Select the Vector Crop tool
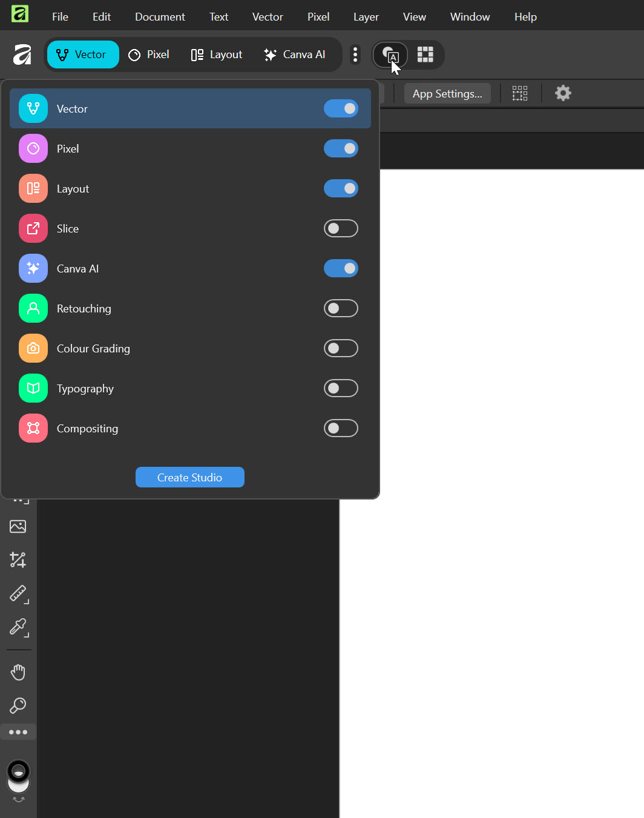644x818 pixels. 18,560
